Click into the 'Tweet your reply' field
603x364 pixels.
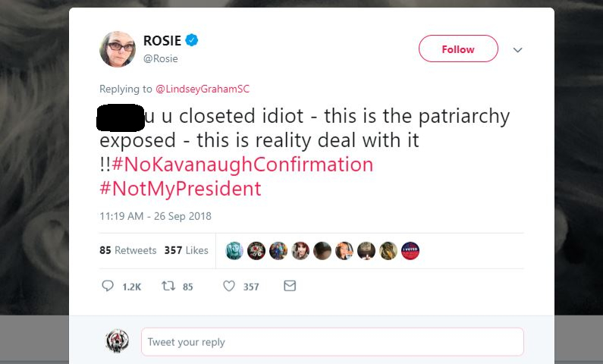(x=332, y=342)
